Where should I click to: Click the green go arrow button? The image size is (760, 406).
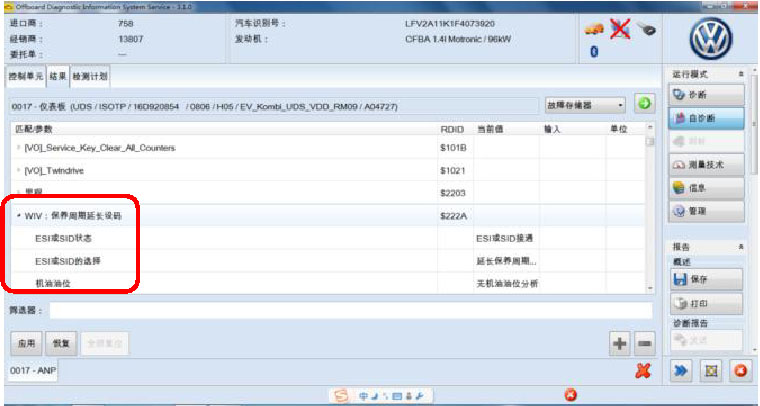coord(645,103)
